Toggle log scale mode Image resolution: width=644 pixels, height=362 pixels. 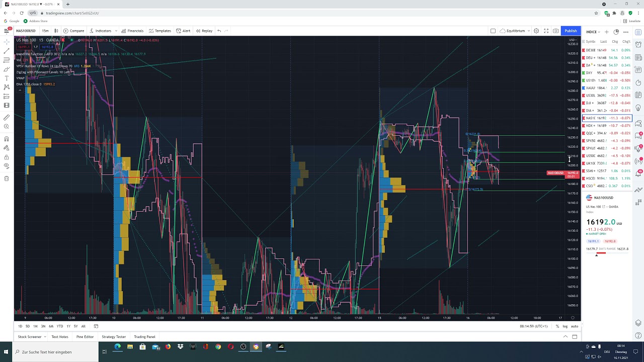(x=565, y=326)
